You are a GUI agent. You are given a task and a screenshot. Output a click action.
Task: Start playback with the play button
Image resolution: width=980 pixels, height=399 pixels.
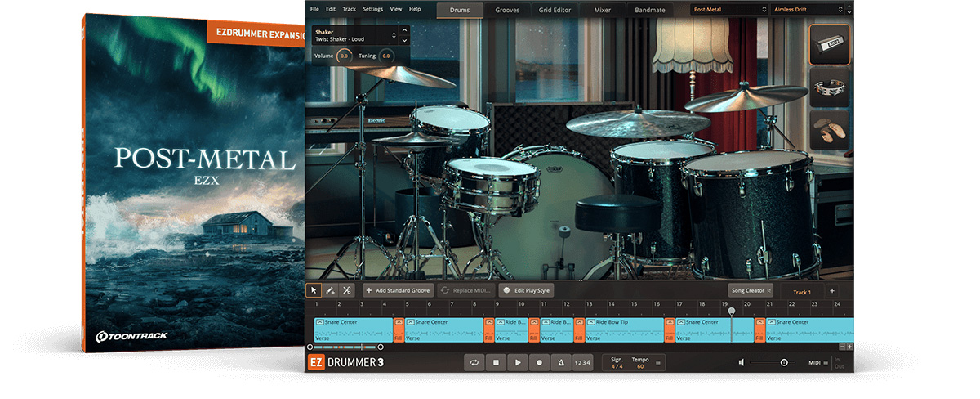click(x=517, y=362)
